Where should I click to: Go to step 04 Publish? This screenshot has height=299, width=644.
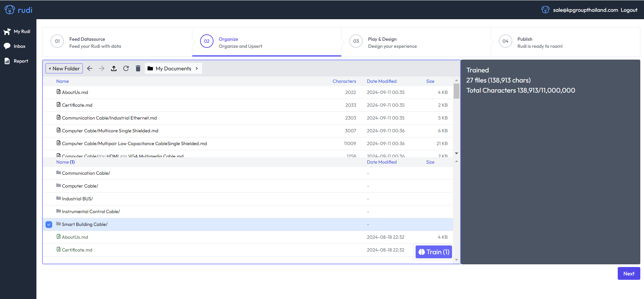566,42
